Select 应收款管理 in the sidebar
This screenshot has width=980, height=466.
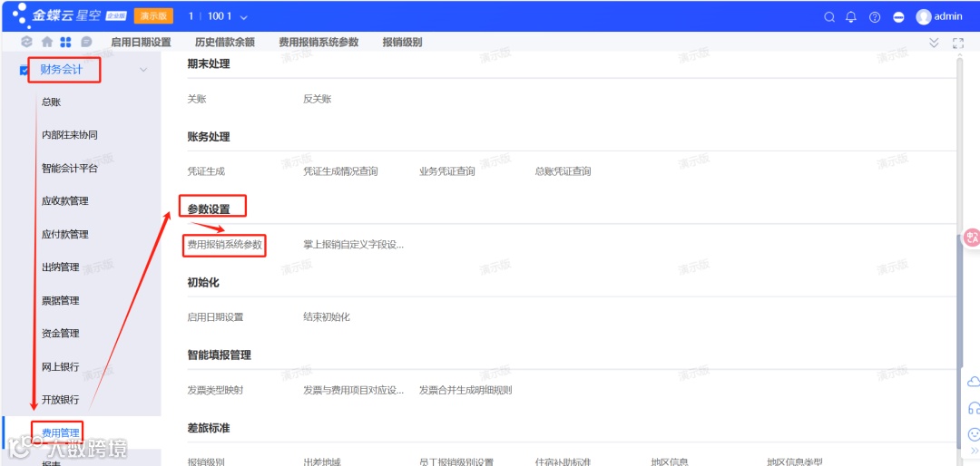pyautogui.click(x=65, y=201)
